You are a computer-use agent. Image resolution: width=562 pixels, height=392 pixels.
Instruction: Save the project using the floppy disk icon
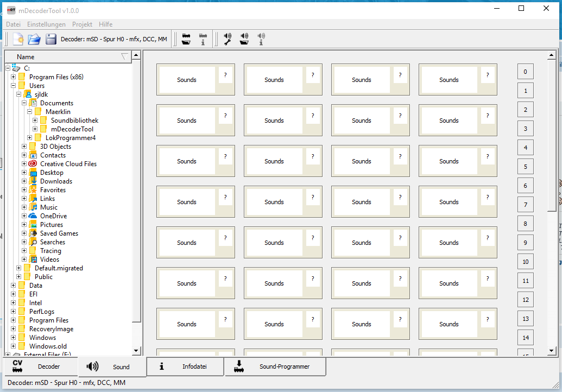click(51, 39)
